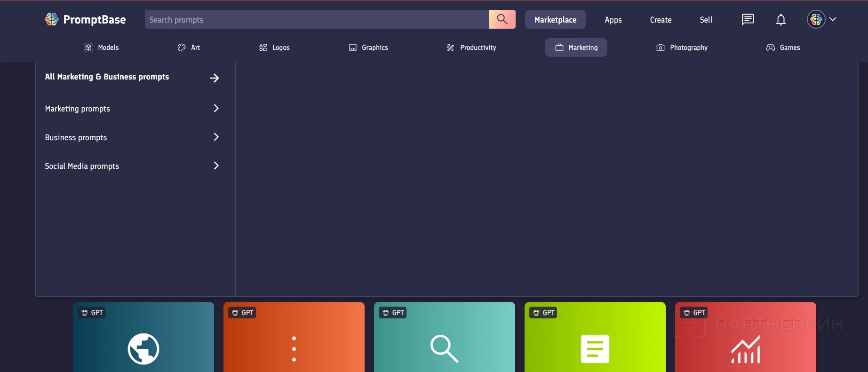Open the orange three-dots GPT prompt card
The height and width of the screenshot is (372, 868).
[x=294, y=337]
